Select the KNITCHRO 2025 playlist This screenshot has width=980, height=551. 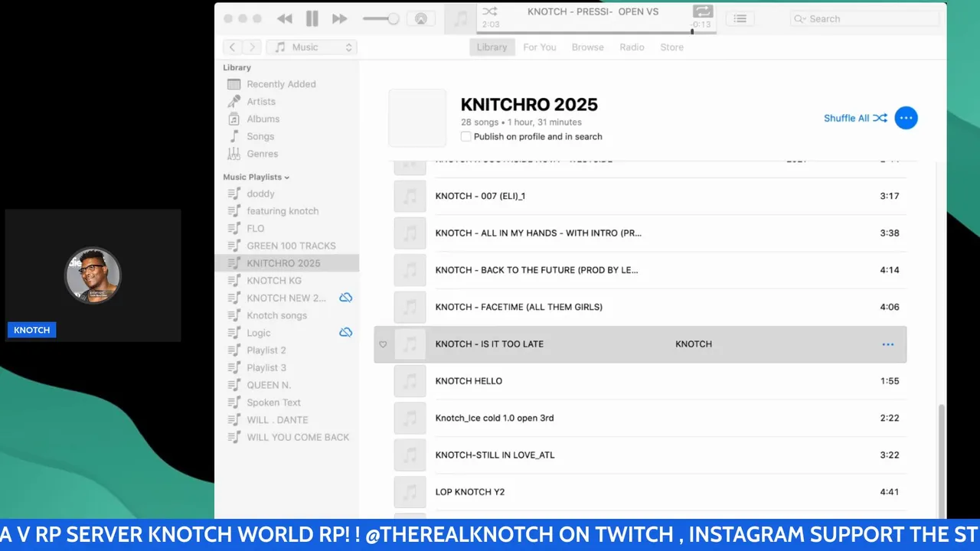(287, 263)
